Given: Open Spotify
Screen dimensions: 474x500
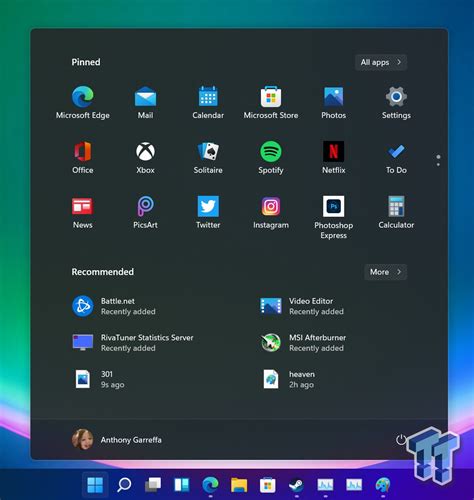Looking at the screenshot, I should click(x=271, y=157).
